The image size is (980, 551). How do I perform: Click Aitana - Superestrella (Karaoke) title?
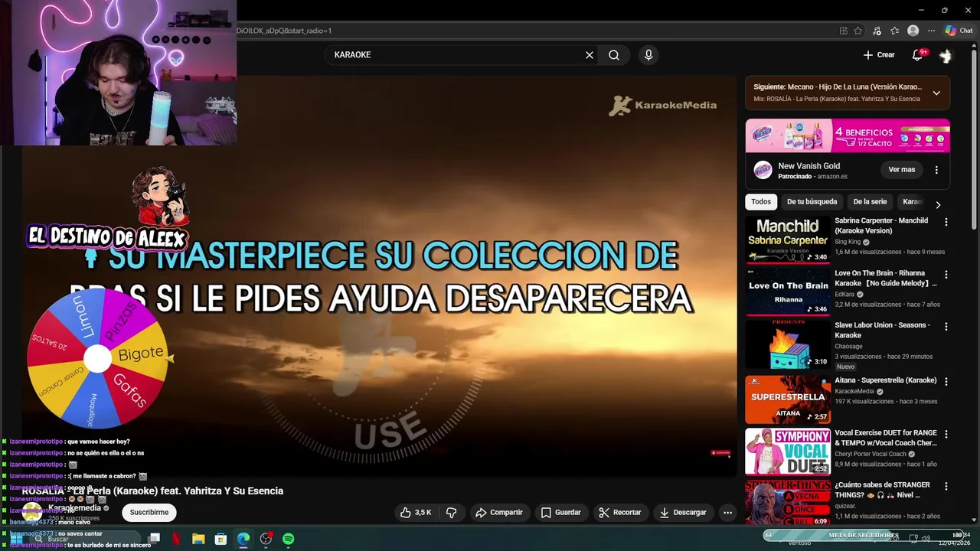[x=886, y=380]
